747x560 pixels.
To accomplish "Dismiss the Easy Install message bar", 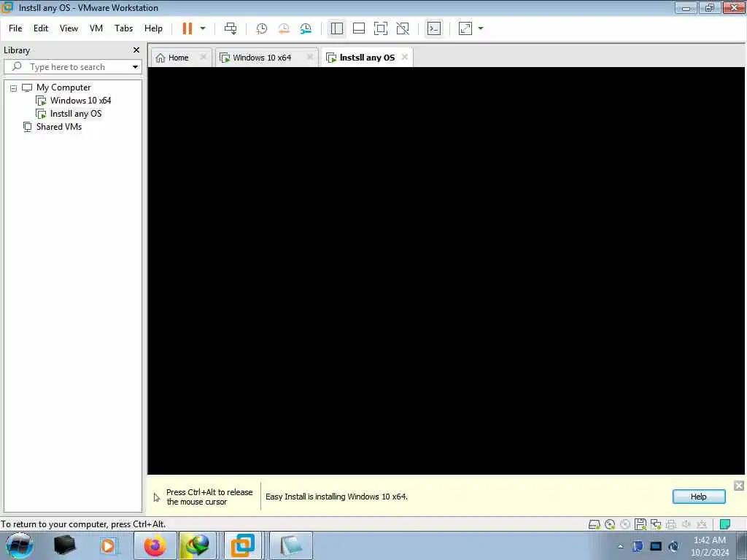I will click(738, 486).
